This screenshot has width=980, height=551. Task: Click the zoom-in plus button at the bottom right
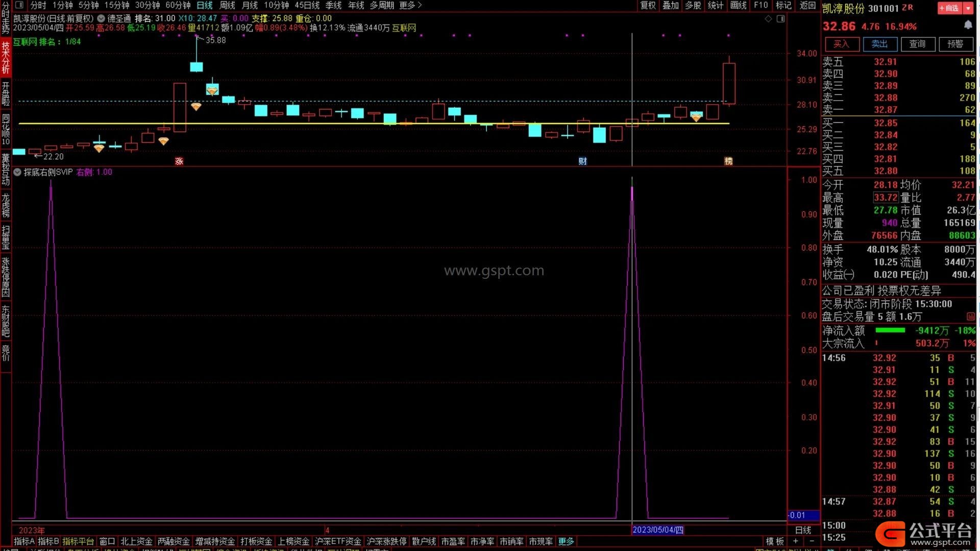[795, 541]
